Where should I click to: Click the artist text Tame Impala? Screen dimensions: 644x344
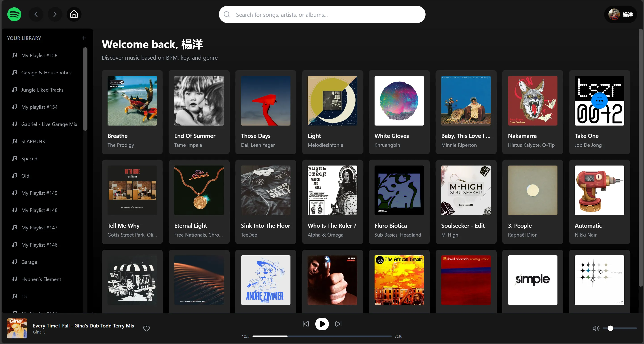188,145
